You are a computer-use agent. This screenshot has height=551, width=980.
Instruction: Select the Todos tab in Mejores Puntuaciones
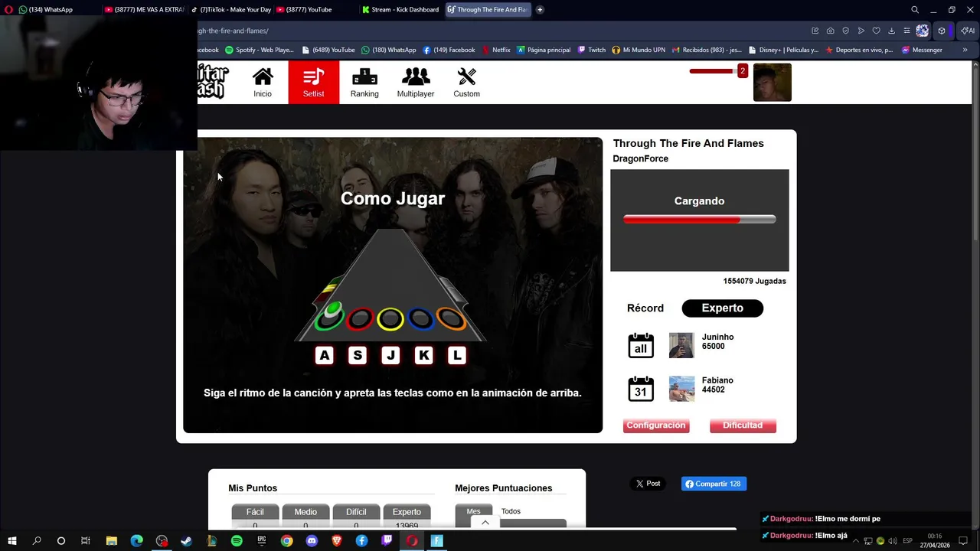pos(511,511)
